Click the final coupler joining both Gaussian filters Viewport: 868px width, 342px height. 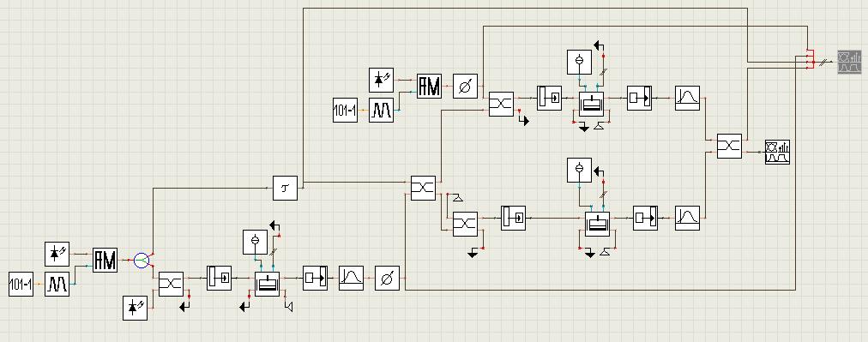(x=729, y=146)
